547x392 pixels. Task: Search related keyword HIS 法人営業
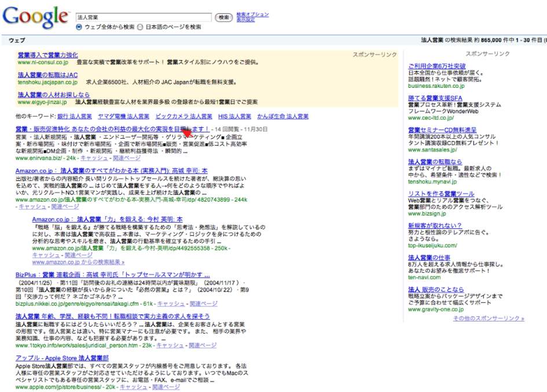[234, 116]
